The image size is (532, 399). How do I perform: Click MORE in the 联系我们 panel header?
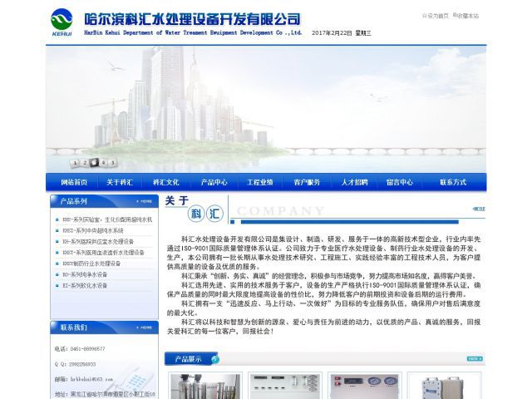tap(145, 328)
